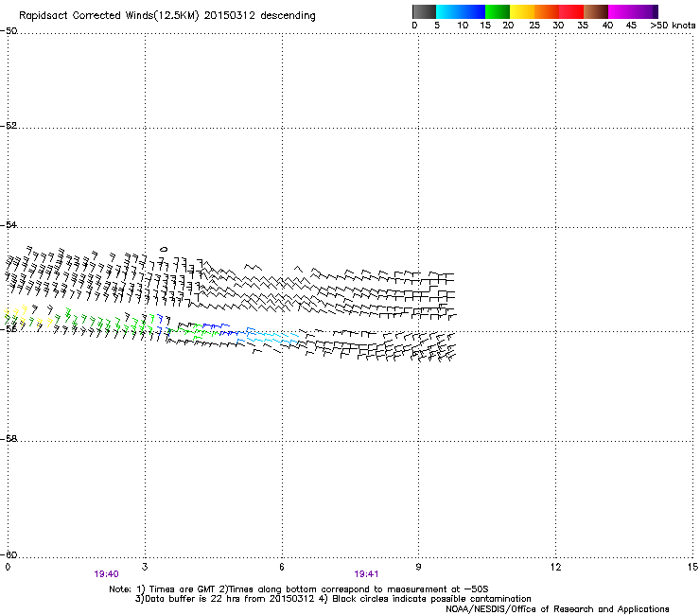Click the -50 latitude axis label
This screenshot has height=615, width=700.
[9, 31]
